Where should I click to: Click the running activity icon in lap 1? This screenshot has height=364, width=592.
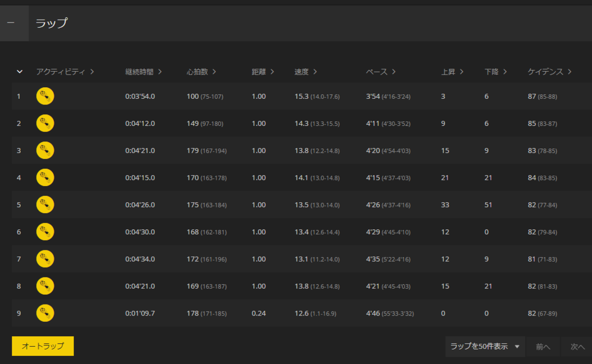click(45, 96)
